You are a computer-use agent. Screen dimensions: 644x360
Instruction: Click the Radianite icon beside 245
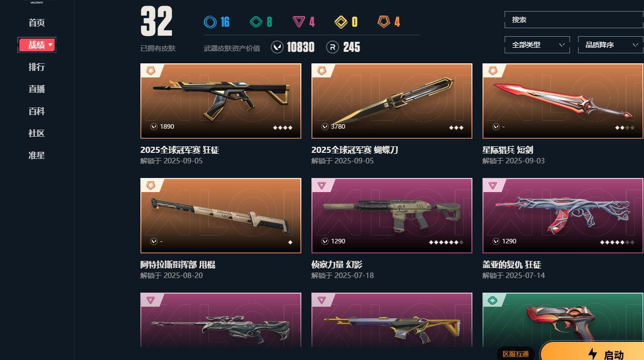pos(332,47)
